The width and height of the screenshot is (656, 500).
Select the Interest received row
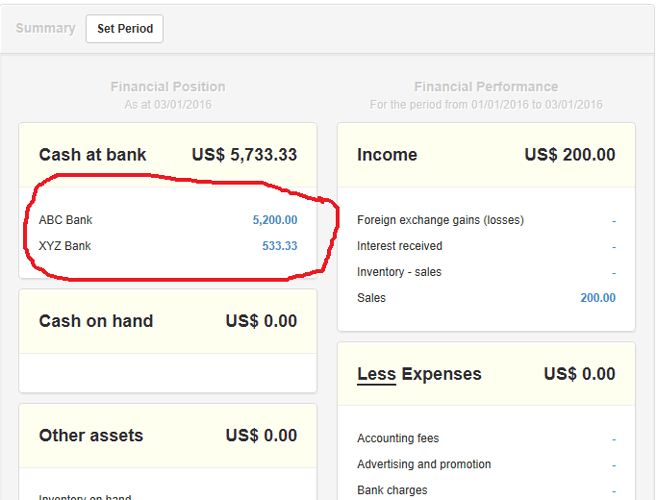(x=400, y=246)
